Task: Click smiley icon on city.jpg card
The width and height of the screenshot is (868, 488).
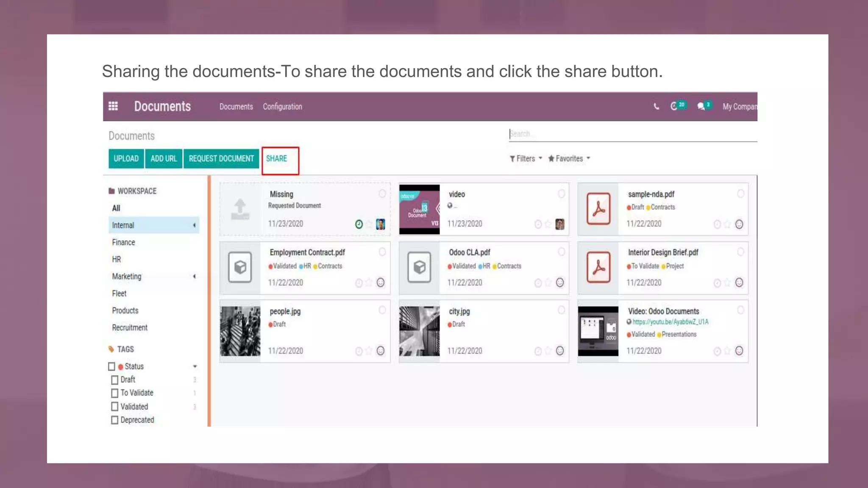Action: click(x=560, y=351)
